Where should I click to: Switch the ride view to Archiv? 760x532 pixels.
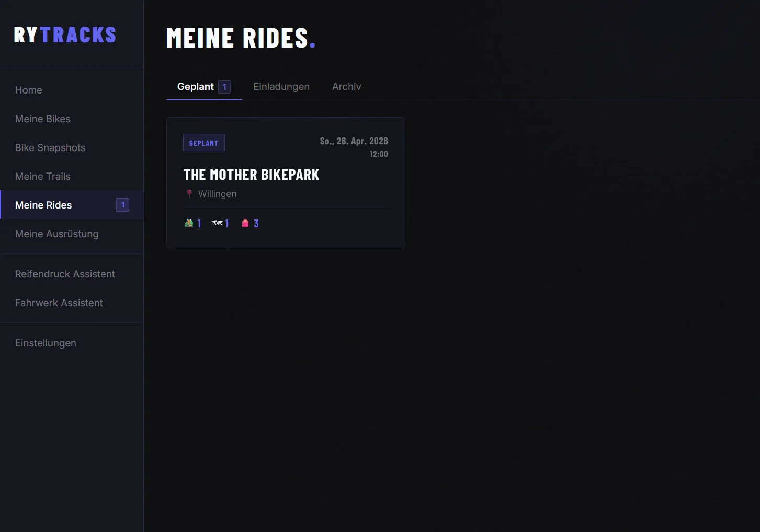(x=346, y=86)
